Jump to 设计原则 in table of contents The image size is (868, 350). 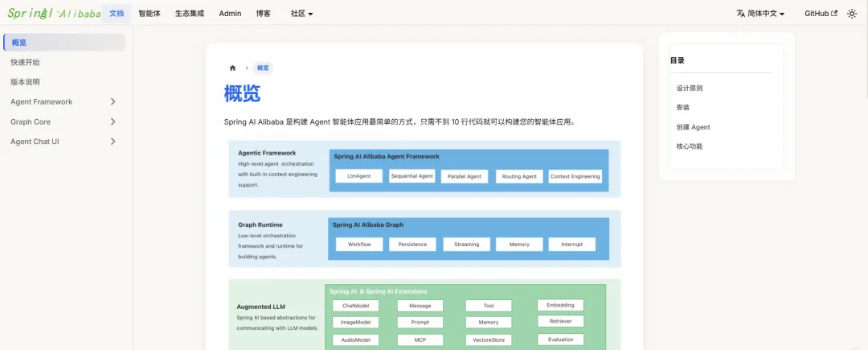tap(690, 88)
